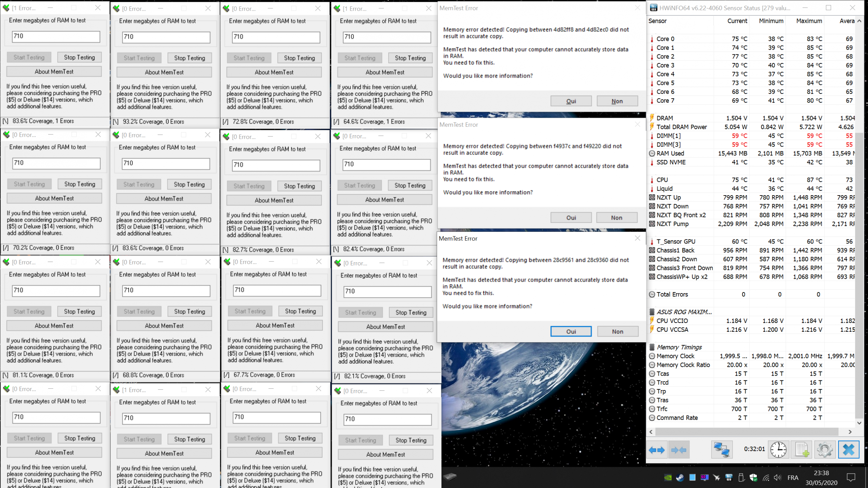
Task: Click NZXT Pump fan icon in HWiNFO
Action: click(x=652, y=224)
